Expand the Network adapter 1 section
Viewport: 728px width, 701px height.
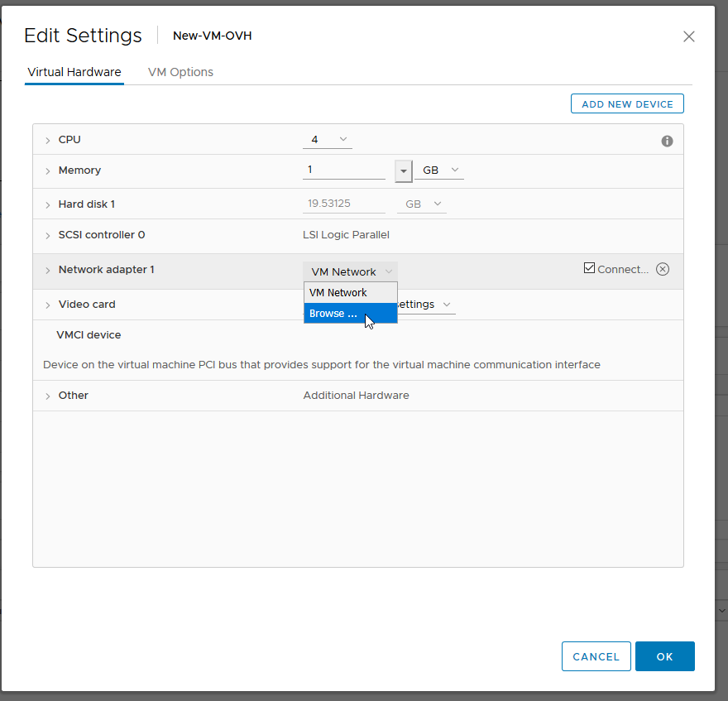pos(48,269)
